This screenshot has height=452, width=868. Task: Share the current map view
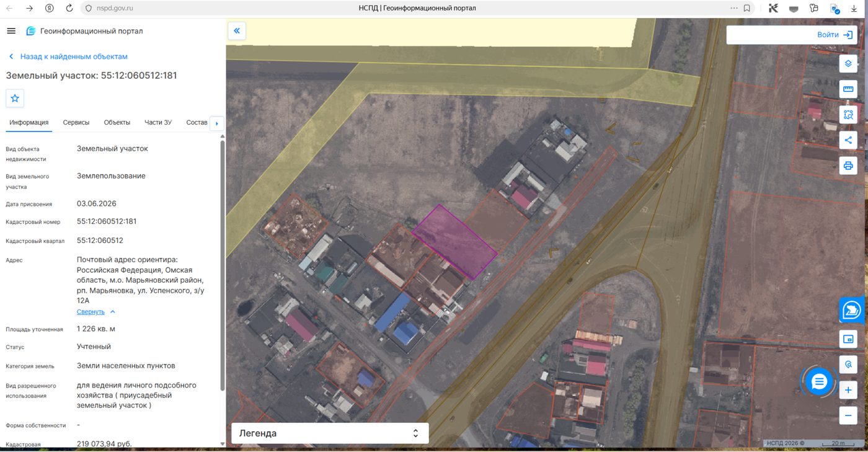(848, 140)
